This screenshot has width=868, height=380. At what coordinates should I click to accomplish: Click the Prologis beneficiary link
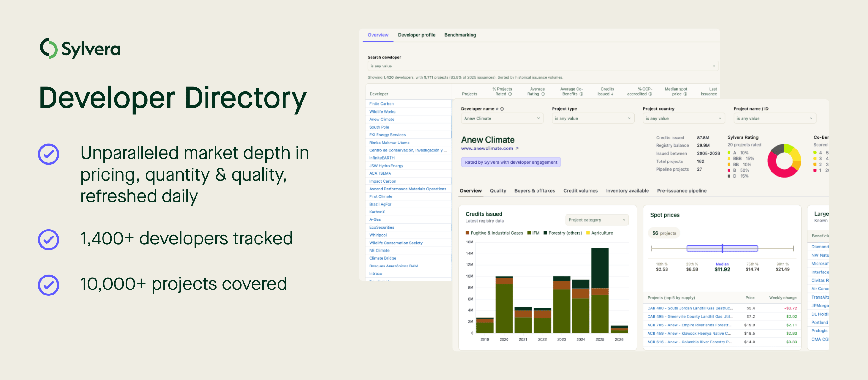(x=819, y=331)
